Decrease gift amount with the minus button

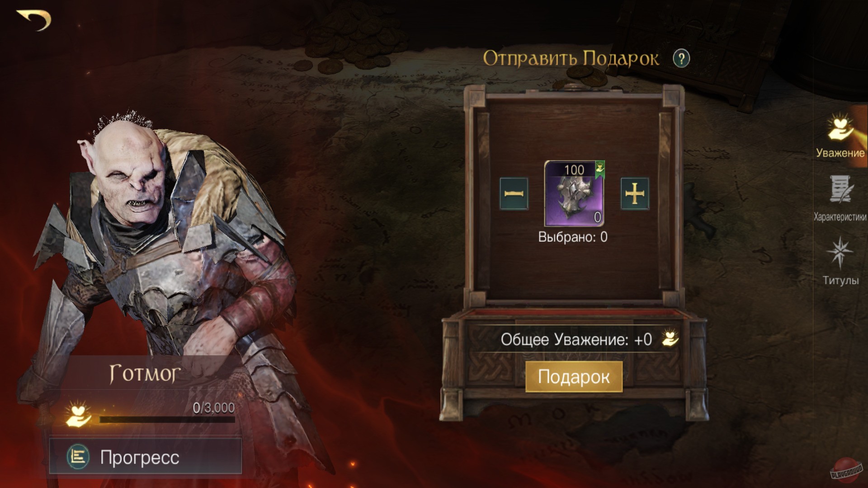[514, 194]
